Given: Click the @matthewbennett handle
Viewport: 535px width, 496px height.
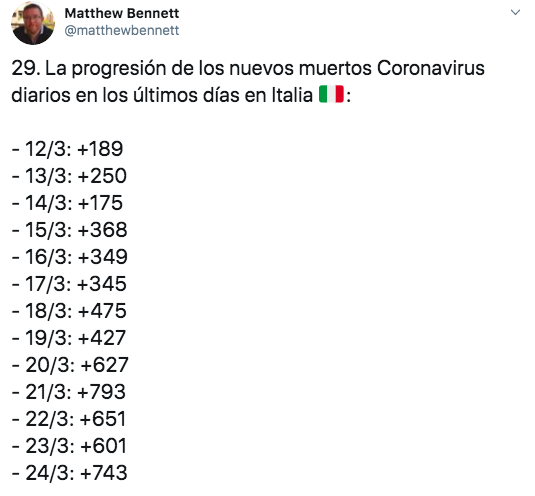Looking at the screenshot, I should 122,30.
